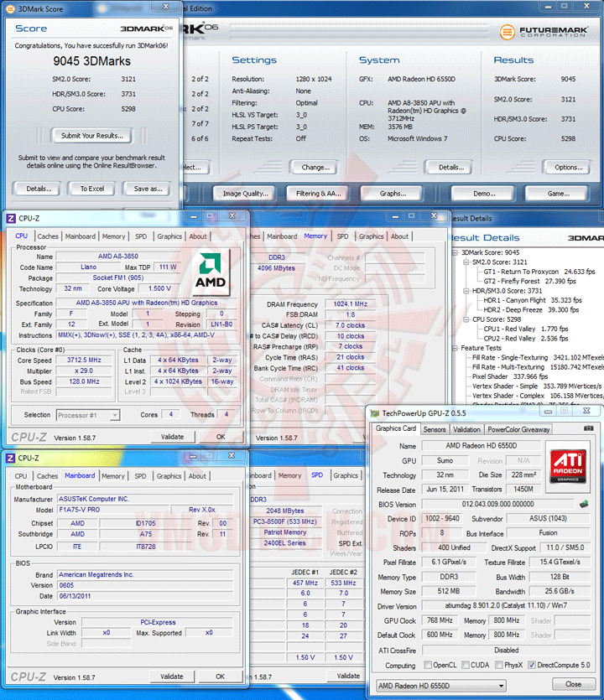The height and width of the screenshot is (700, 604).
Task: Click Submit Your Results button
Action: pos(92,136)
